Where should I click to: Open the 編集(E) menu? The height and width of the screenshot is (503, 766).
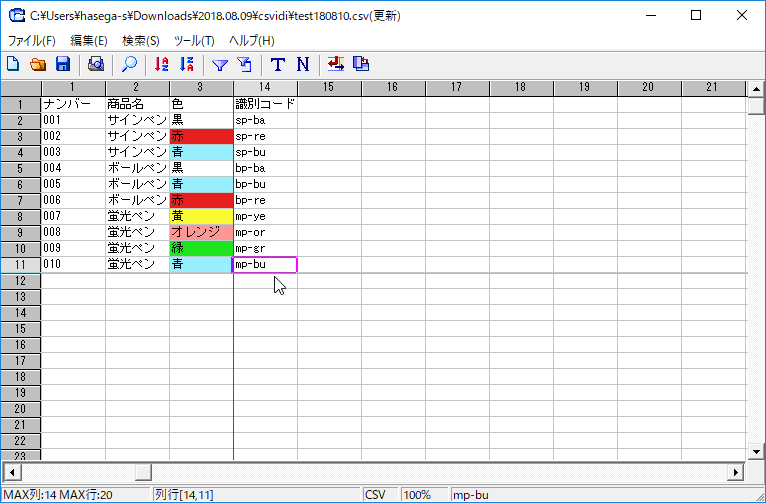[89, 41]
